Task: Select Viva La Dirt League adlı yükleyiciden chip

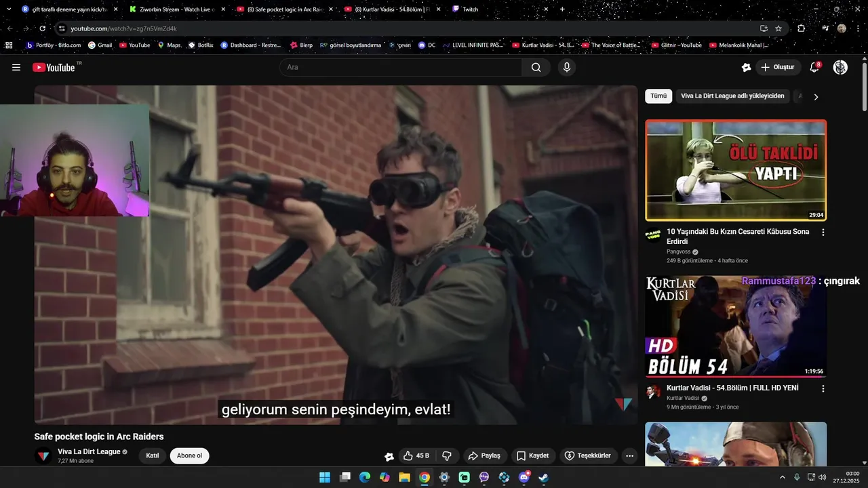Action: tap(732, 96)
